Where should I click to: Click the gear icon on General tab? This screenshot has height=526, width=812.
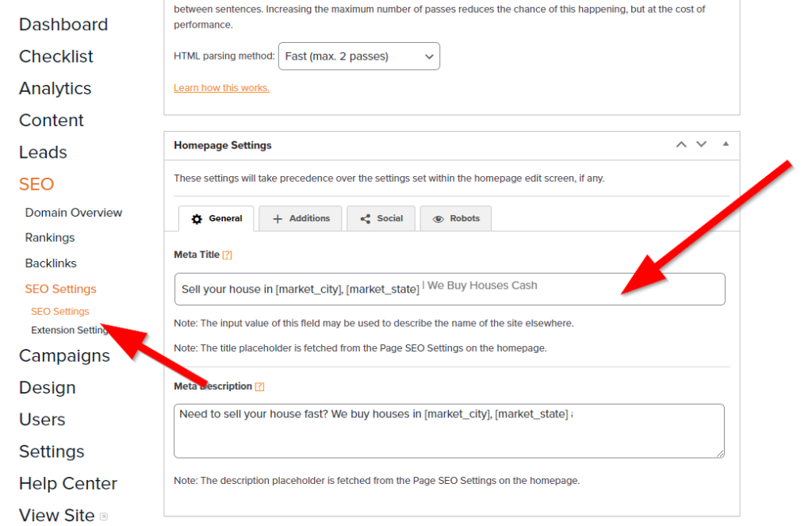tap(197, 219)
